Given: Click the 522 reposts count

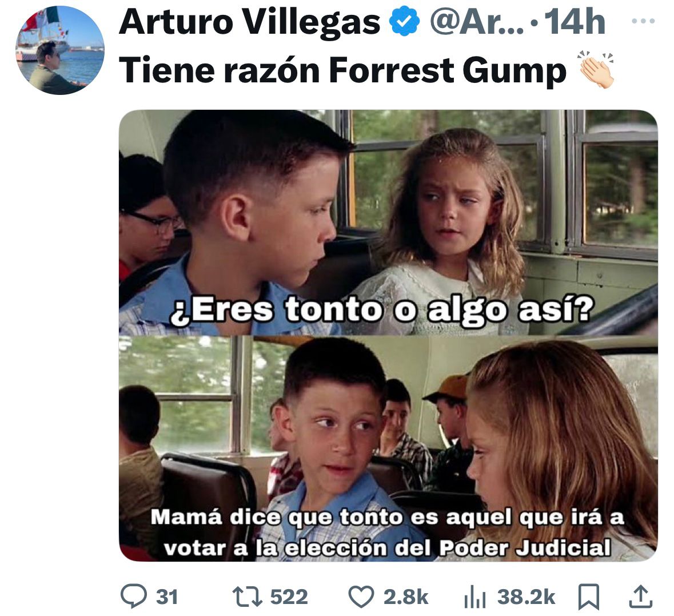Looking at the screenshot, I should (289, 597).
